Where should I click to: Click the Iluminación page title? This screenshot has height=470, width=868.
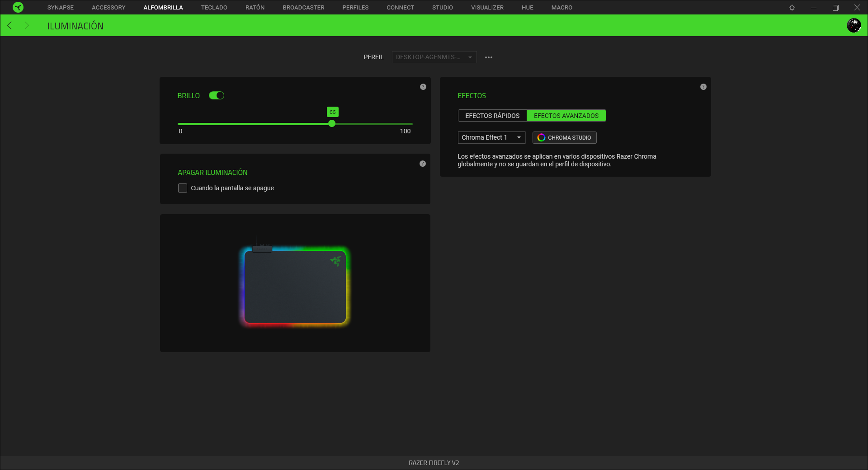75,26
